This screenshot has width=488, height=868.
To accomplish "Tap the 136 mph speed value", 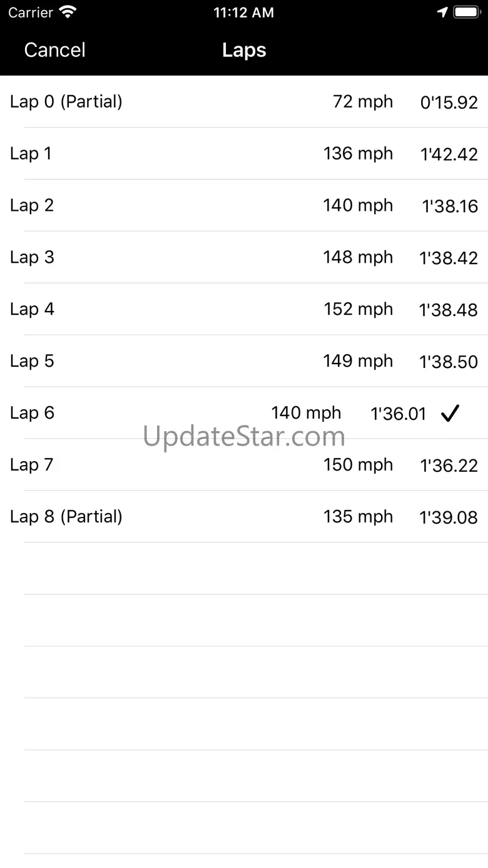I will coord(358,153).
